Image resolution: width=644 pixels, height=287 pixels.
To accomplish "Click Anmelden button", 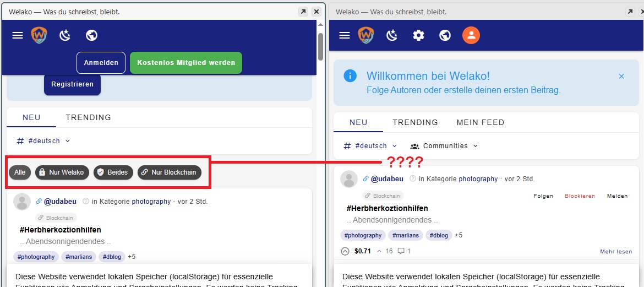I will point(101,63).
